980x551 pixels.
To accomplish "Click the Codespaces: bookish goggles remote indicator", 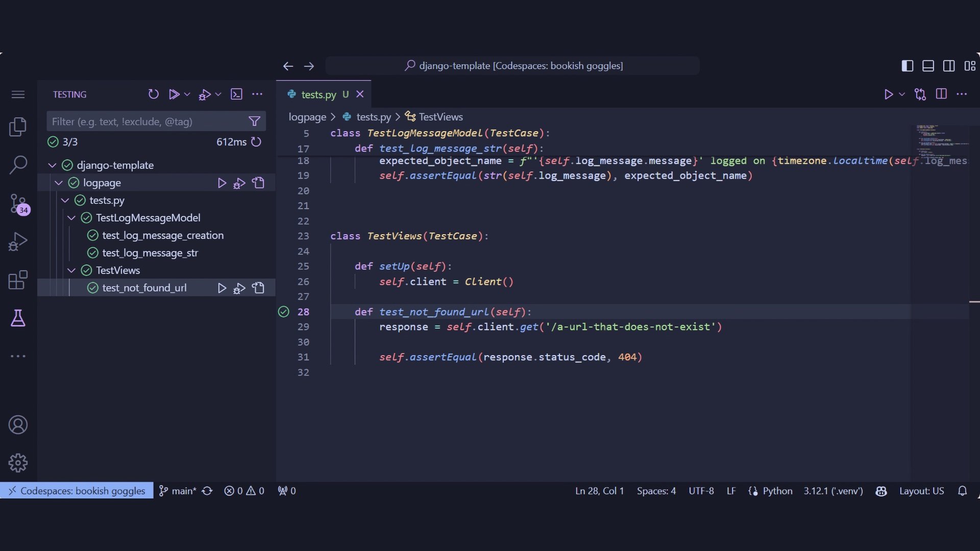I will coord(77,491).
